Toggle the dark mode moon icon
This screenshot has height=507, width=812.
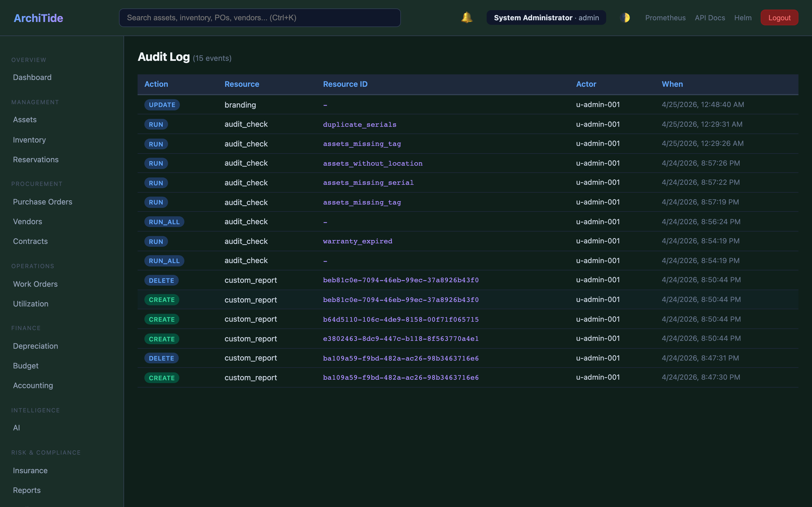click(625, 17)
